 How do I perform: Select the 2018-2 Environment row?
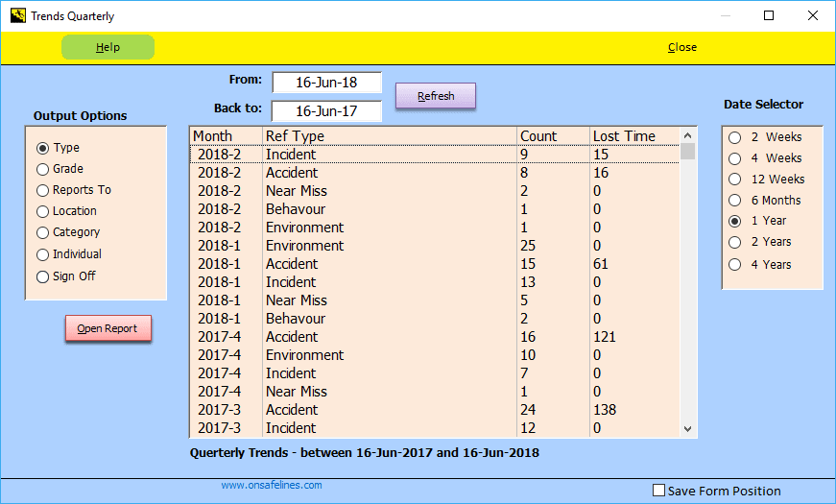[435, 228]
